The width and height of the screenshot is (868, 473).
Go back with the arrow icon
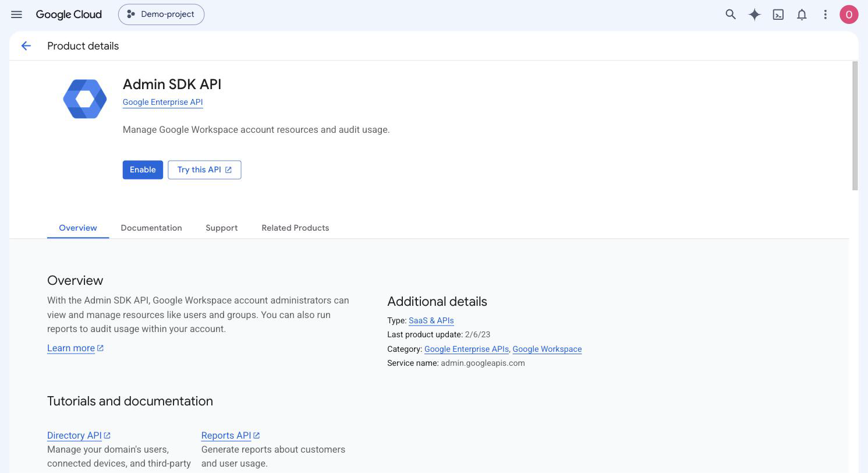pyautogui.click(x=26, y=46)
